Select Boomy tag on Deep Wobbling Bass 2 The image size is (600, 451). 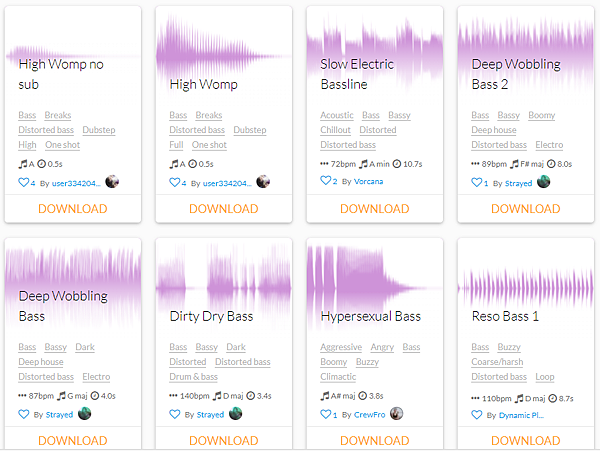[x=541, y=115]
